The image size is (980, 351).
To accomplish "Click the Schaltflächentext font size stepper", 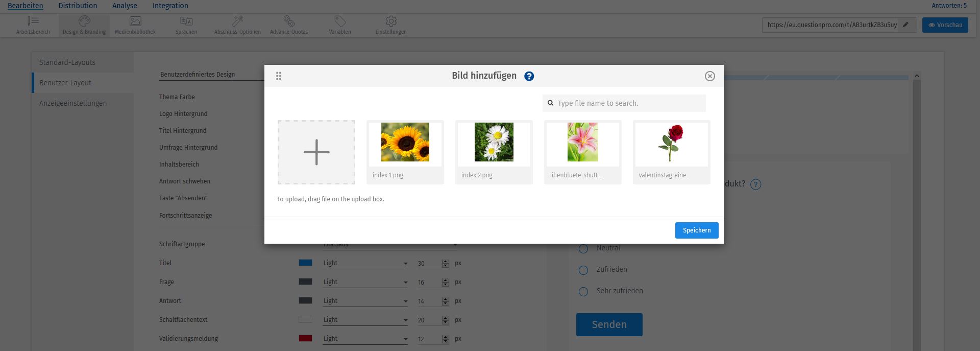I will (445, 320).
